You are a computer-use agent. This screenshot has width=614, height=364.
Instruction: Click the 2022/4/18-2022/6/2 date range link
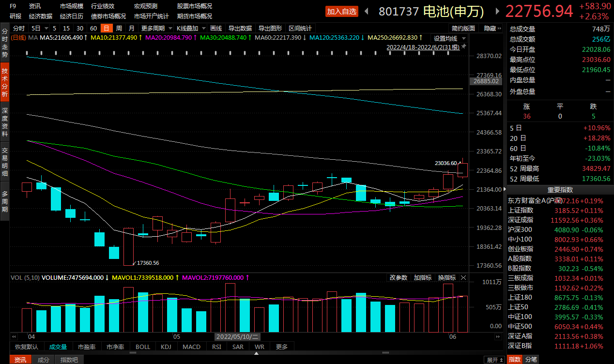point(423,47)
